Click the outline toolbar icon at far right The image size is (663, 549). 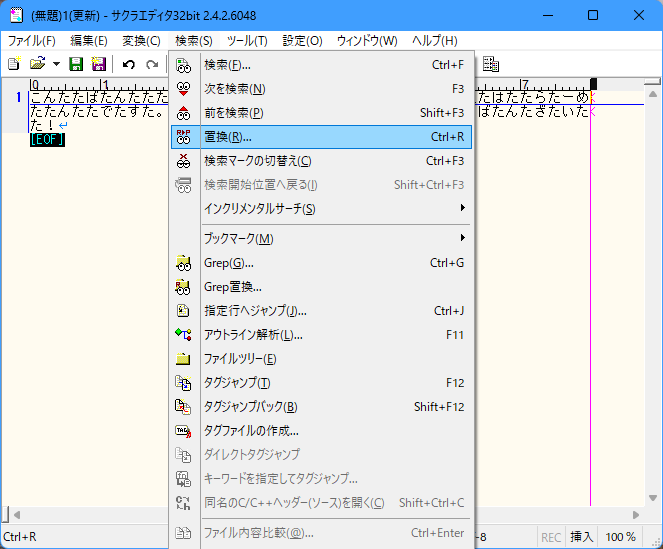coord(490,64)
